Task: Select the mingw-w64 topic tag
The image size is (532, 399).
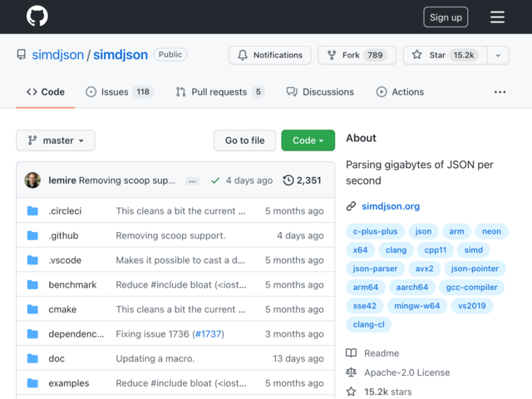Action: [x=416, y=306]
